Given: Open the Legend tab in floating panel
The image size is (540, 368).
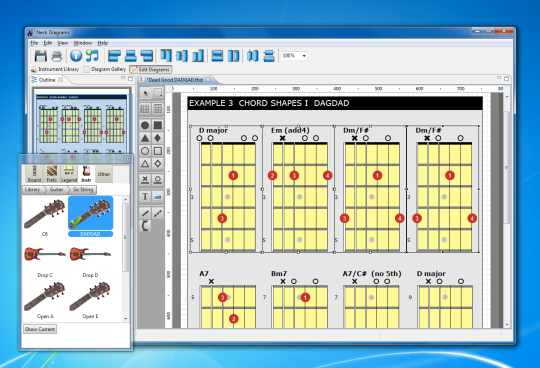Looking at the screenshot, I should click(x=69, y=174).
